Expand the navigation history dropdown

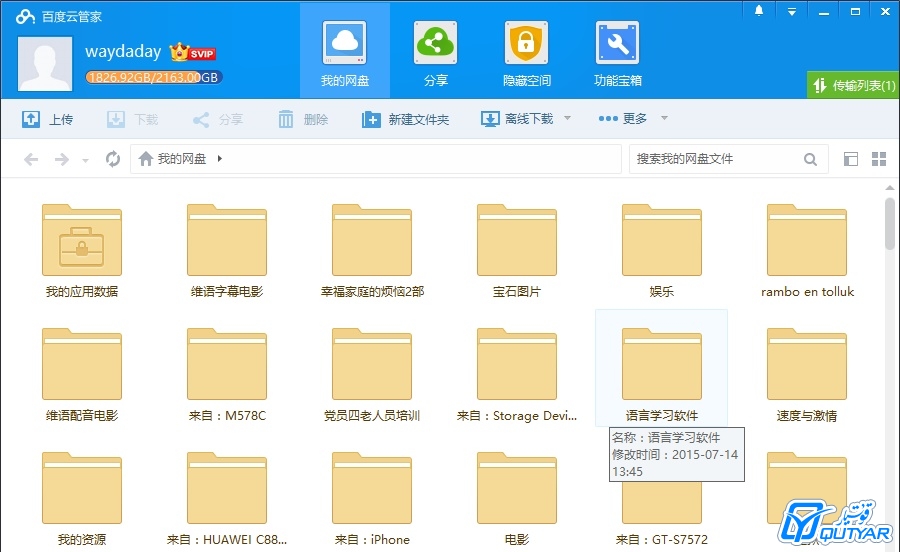(x=85, y=161)
